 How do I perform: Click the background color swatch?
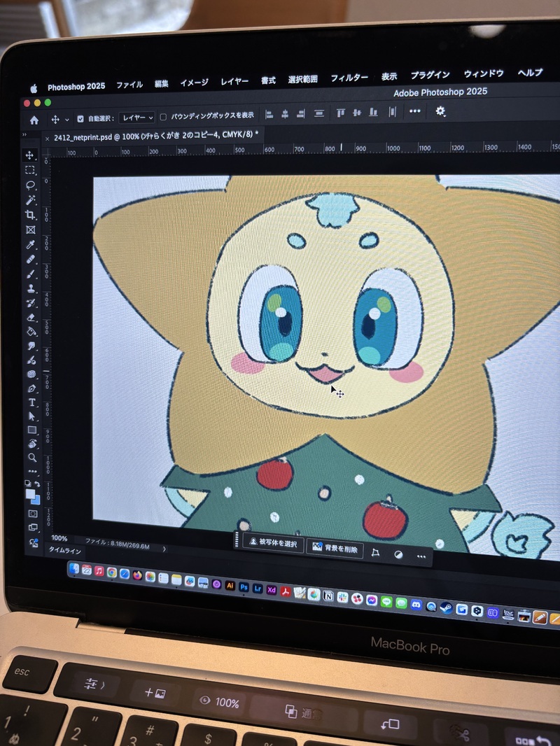point(36,500)
